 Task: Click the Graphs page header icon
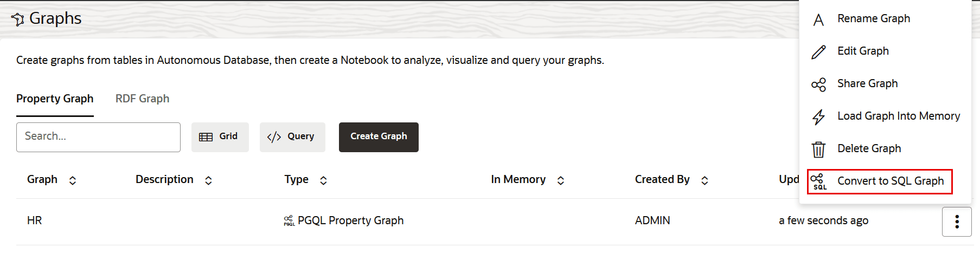[18, 19]
